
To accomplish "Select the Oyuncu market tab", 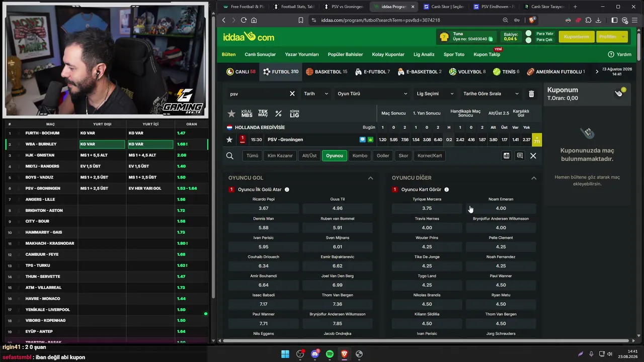I will pos(335,156).
